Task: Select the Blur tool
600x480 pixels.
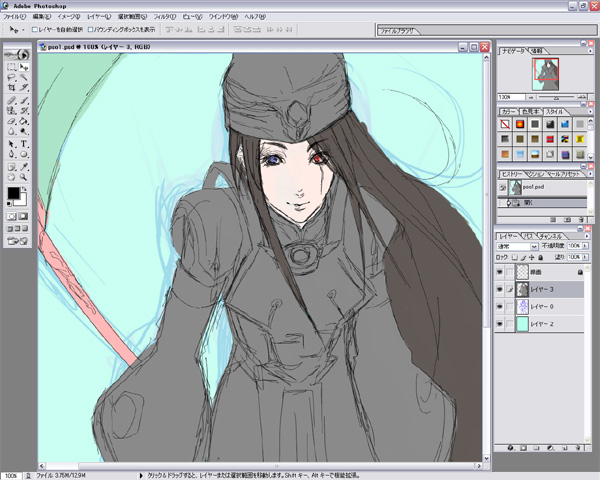Action: [11, 131]
